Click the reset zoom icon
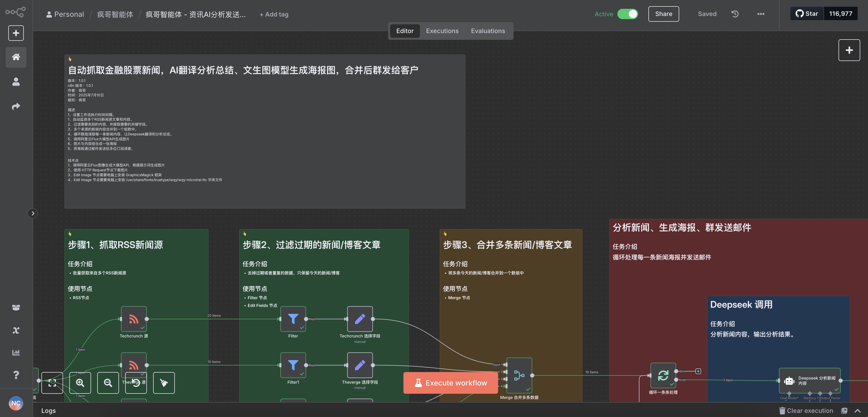The image size is (868, 417). pyautogui.click(x=136, y=383)
